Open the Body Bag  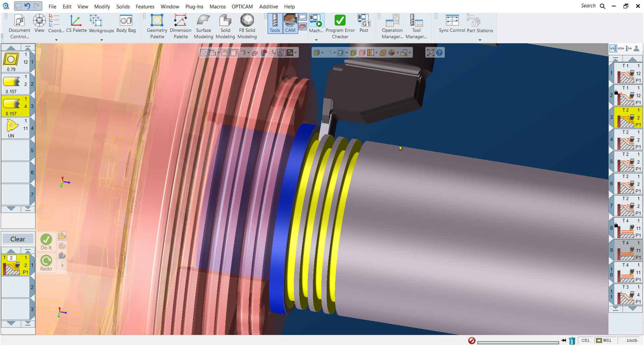[x=126, y=24]
